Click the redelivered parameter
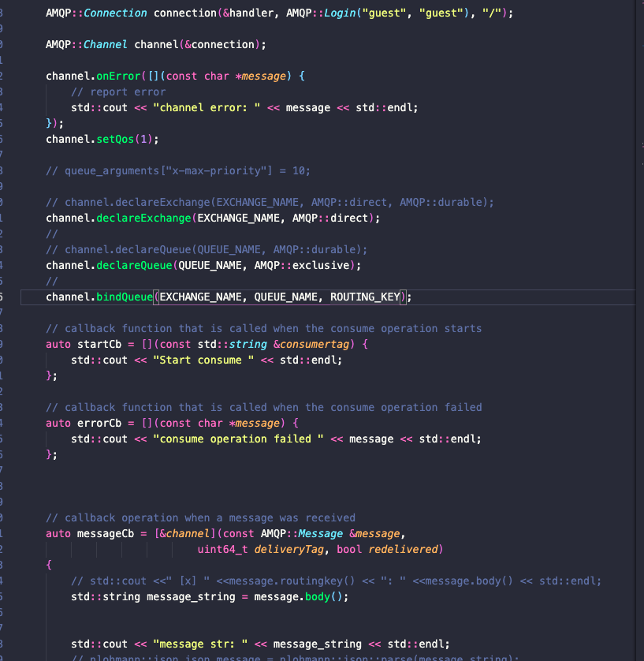Image resolution: width=644 pixels, height=661 pixels. coord(403,550)
